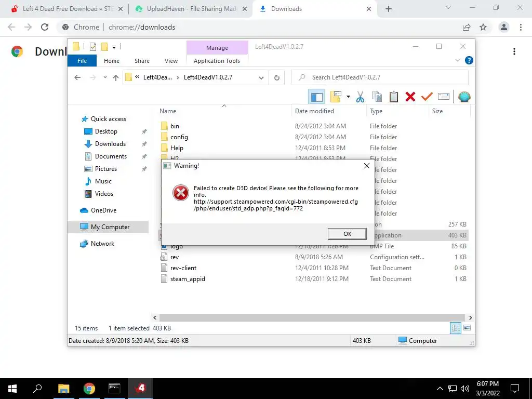Select the rev configuration settings file
The image size is (532, 399).
click(175, 257)
